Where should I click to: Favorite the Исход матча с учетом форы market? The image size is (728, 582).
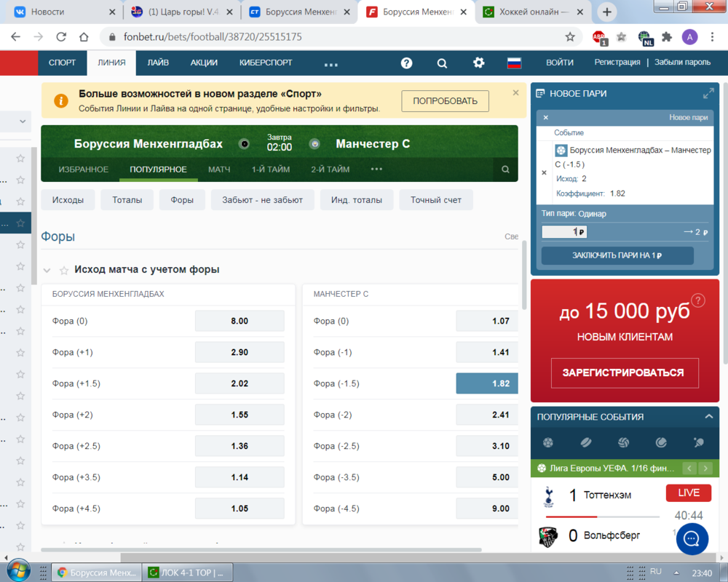[x=64, y=270]
